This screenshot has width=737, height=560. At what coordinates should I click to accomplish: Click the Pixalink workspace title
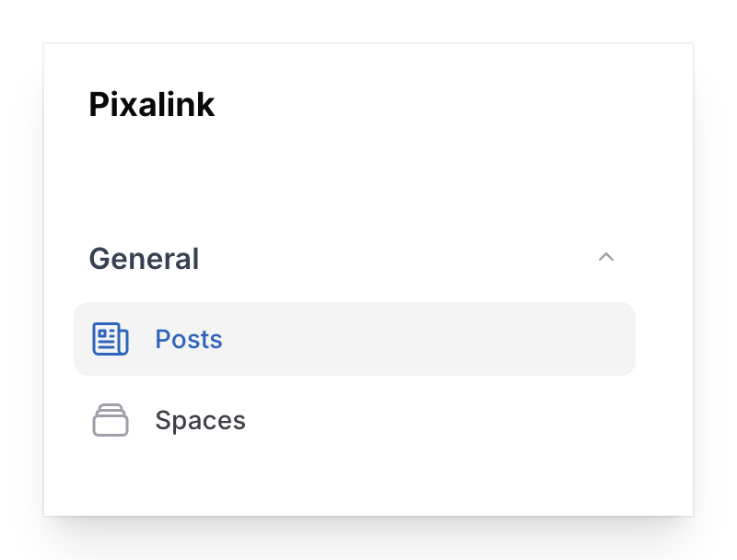(151, 104)
